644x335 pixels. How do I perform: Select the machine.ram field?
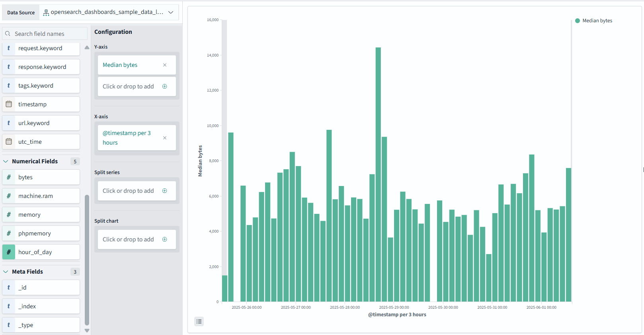pos(41,196)
